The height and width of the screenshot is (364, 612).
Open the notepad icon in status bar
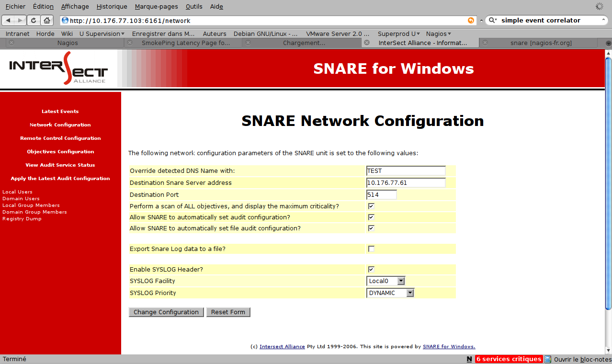tap(548, 359)
